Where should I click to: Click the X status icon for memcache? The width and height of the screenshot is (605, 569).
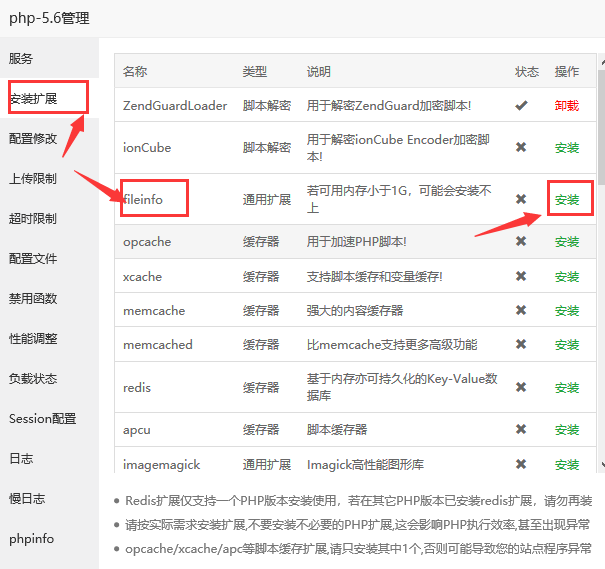[521, 310]
